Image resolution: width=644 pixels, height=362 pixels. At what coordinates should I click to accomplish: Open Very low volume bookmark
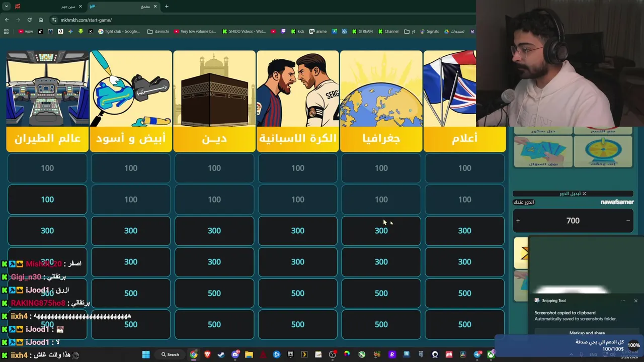[195, 31]
